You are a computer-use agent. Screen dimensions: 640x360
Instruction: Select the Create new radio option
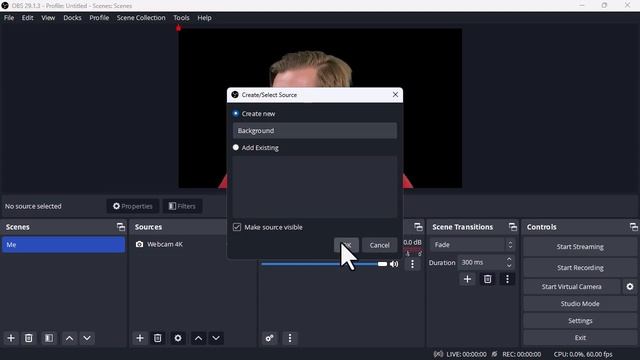click(236, 113)
